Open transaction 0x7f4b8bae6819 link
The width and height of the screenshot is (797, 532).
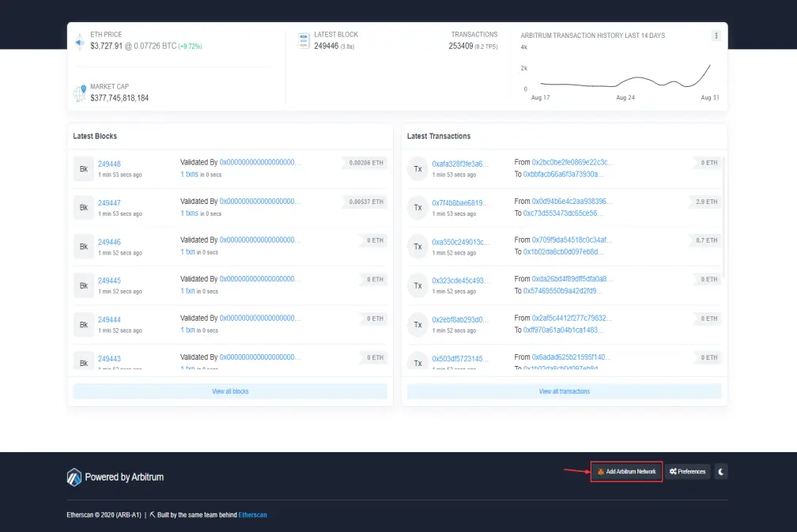460,202
